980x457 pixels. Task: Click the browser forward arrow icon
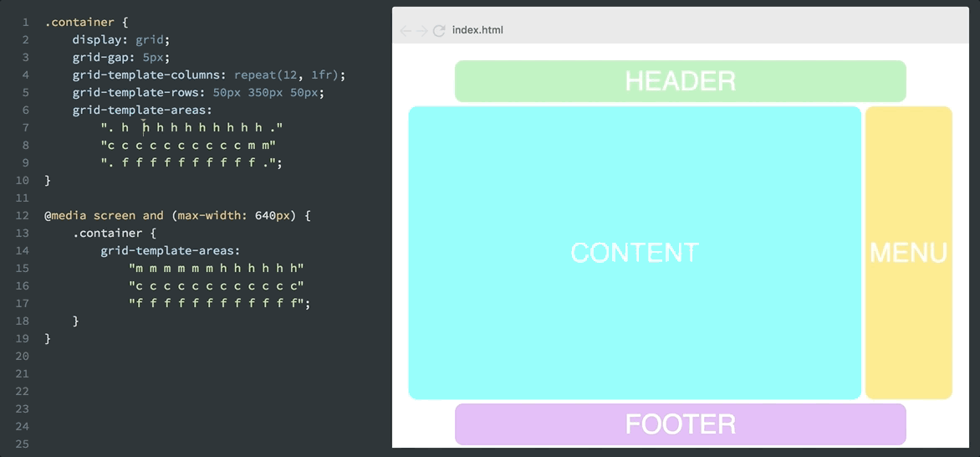click(422, 31)
